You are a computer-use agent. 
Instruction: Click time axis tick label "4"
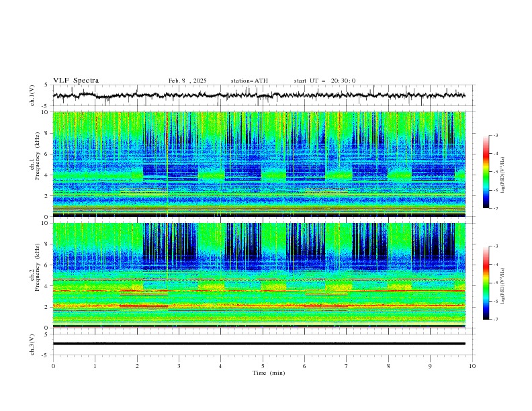tap(220, 366)
